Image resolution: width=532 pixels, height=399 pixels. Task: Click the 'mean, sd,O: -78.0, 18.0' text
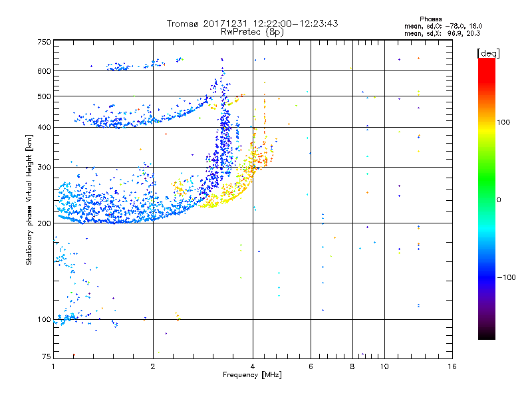[443, 26]
